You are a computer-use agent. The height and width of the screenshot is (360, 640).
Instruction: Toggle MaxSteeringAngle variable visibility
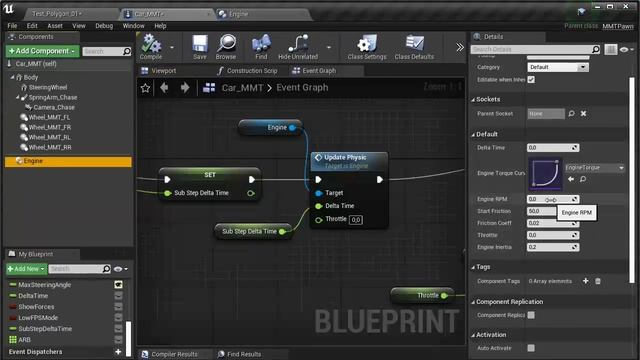point(118,284)
